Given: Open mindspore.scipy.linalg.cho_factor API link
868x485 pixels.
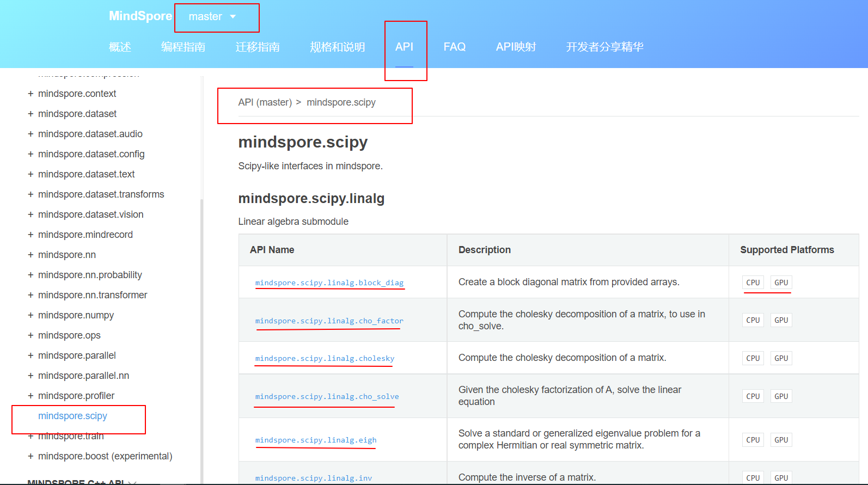Looking at the screenshot, I should point(329,321).
